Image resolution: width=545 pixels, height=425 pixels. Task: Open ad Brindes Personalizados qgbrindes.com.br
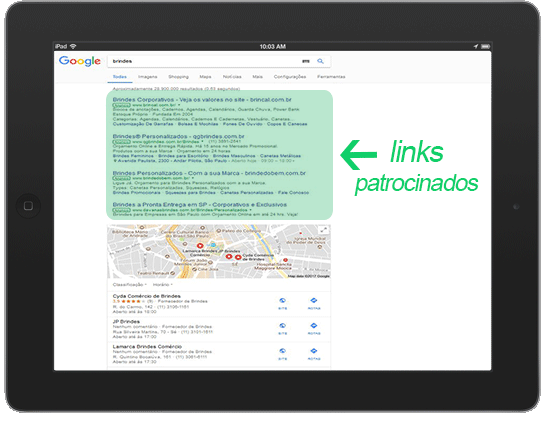[178, 136]
